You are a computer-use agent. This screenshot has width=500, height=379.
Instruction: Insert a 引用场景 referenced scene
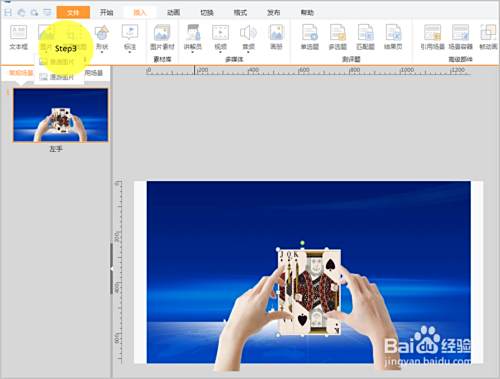(432, 37)
